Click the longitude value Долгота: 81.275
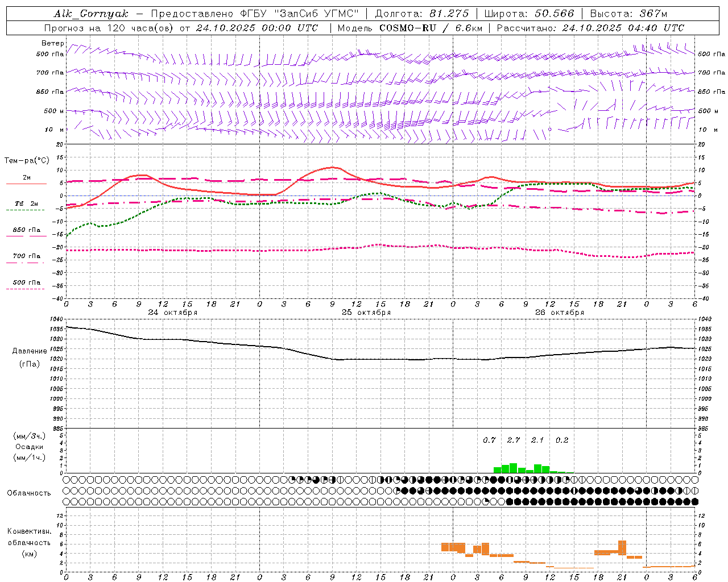Screen dimensions: 728x582 [422, 14]
